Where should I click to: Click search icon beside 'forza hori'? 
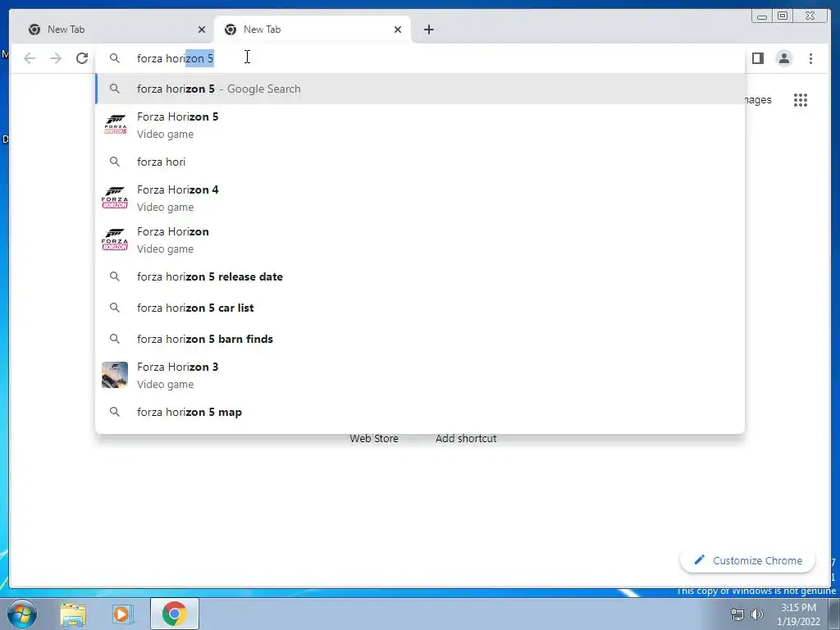tap(115, 162)
